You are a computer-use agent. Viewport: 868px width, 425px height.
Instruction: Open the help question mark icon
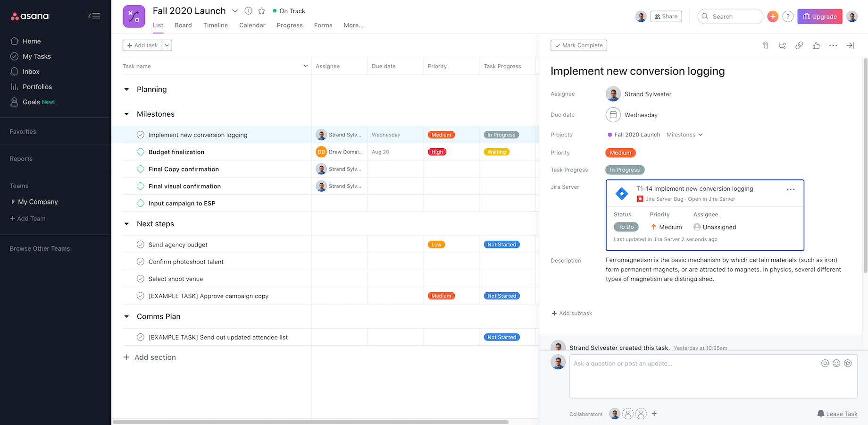tap(788, 17)
